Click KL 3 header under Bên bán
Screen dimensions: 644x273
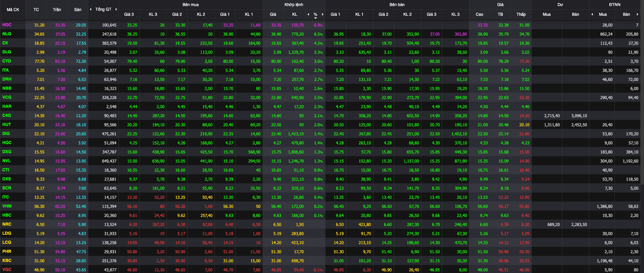point(455,14)
